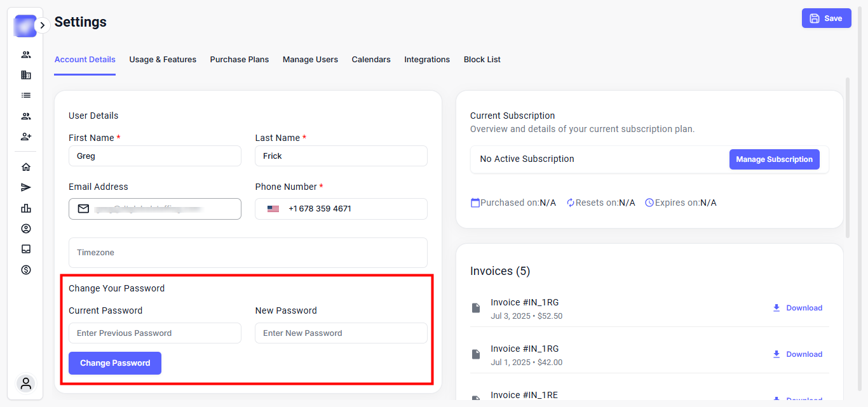Open the building/companies icon in sidebar
Image resolution: width=868 pixels, height=407 pixels.
pos(26,75)
